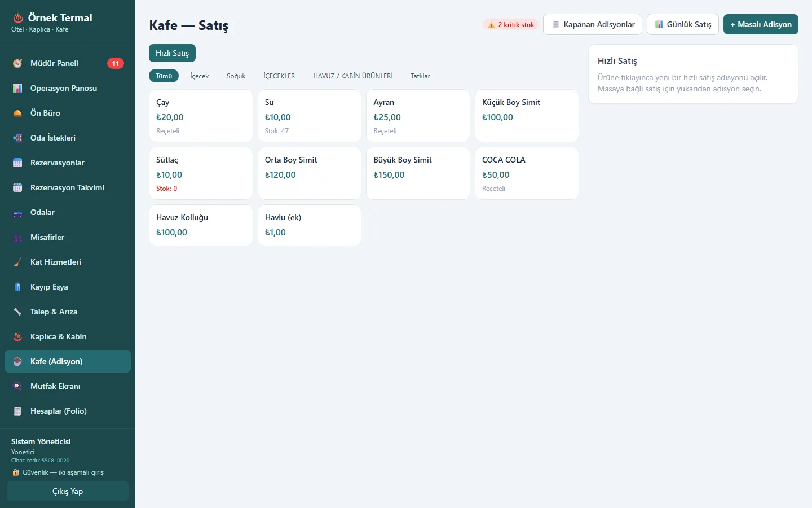Choose the Sütlaç product card
Screen dimensions: 812x508
(201, 173)
